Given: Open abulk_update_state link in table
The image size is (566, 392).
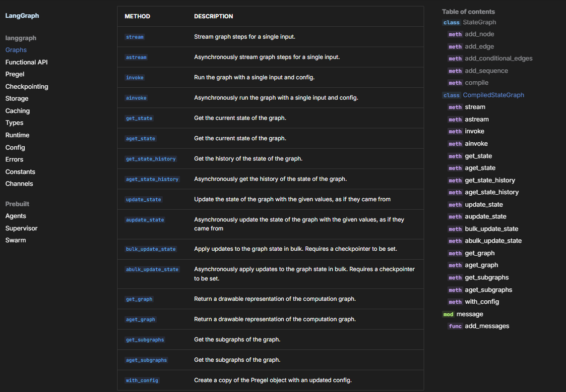Looking at the screenshot, I should [152, 270].
